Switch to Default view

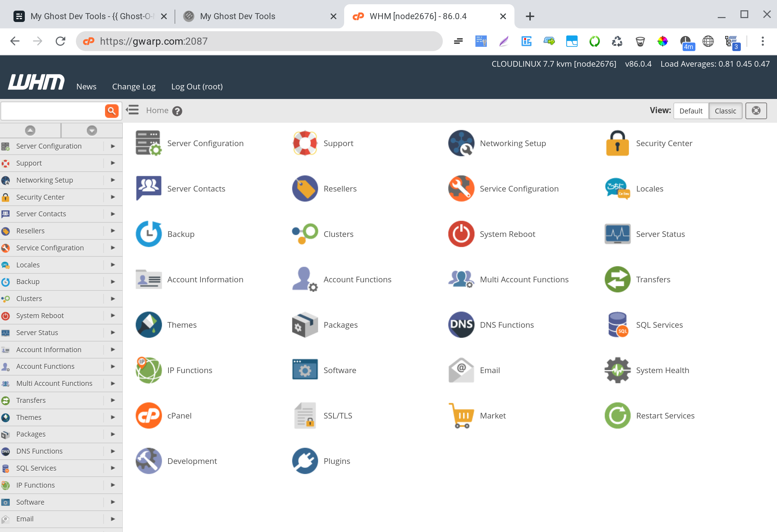[691, 111]
